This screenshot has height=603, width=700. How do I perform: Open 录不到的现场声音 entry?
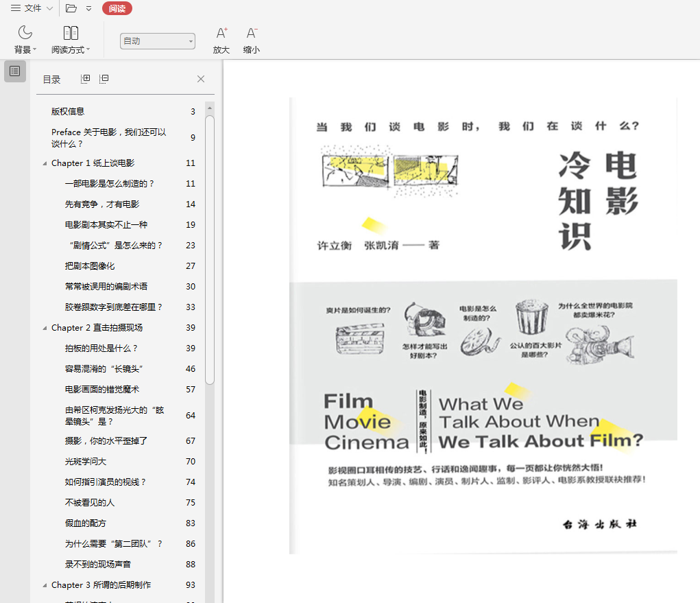click(98, 564)
